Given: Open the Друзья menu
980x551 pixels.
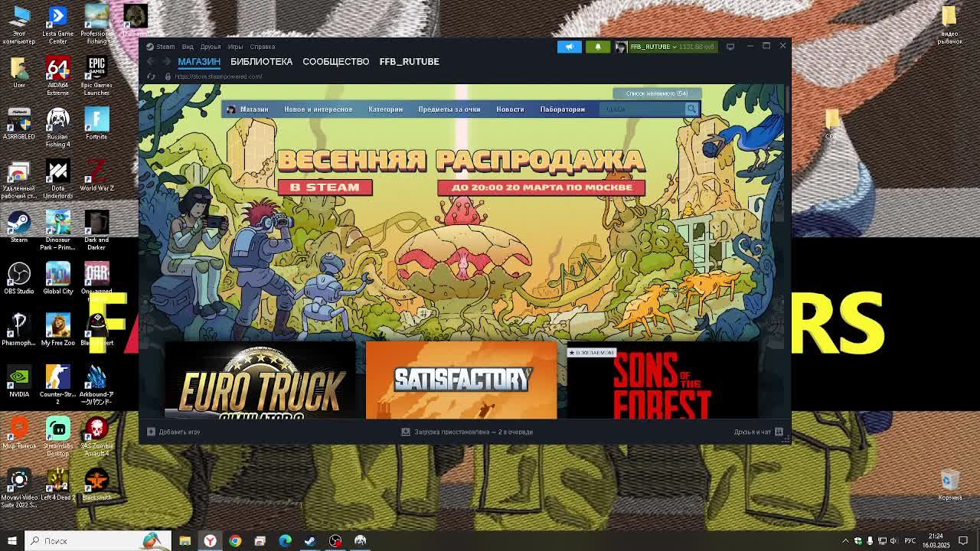Looking at the screenshot, I should pyautogui.click(x=211, y=47).
